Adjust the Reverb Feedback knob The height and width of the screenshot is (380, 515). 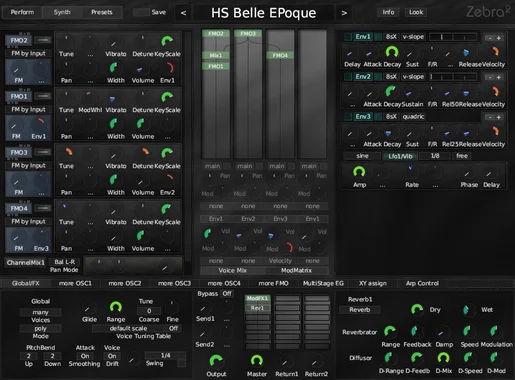pos(415,332)
